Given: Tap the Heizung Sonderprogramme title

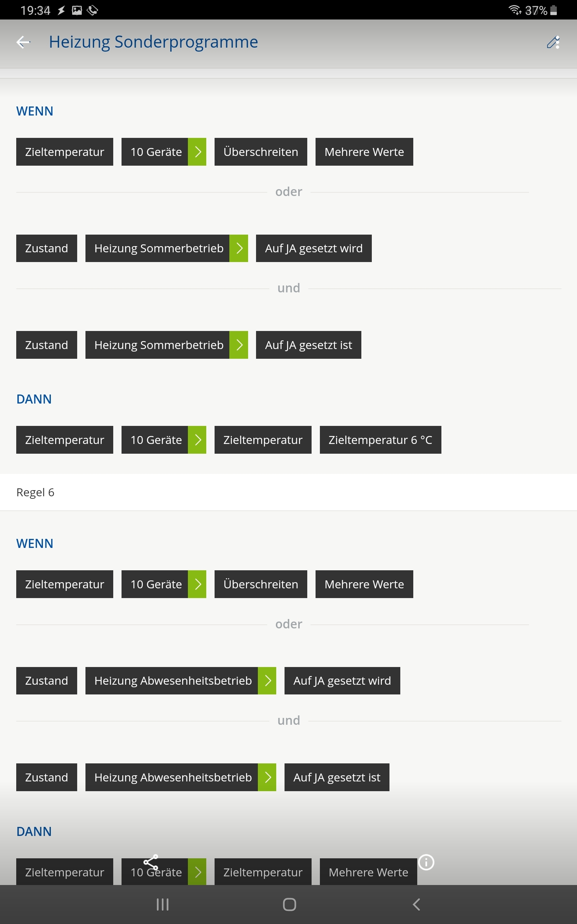Looking at the screenshot, I should coord(153,42).
